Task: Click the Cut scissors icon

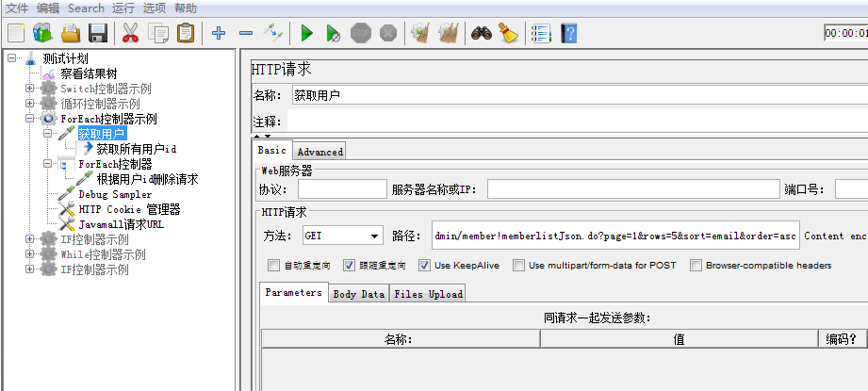Action: 130,33
